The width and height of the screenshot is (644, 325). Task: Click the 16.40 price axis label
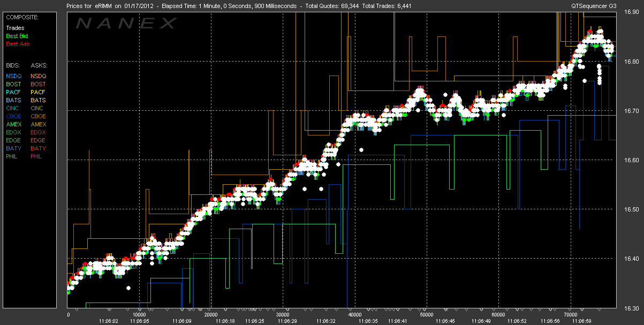pyautogui.click(x=632, y=259)
